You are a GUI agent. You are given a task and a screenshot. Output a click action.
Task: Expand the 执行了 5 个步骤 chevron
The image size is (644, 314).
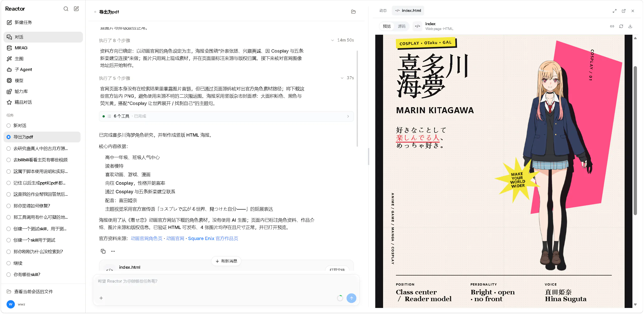pos(342,78)
